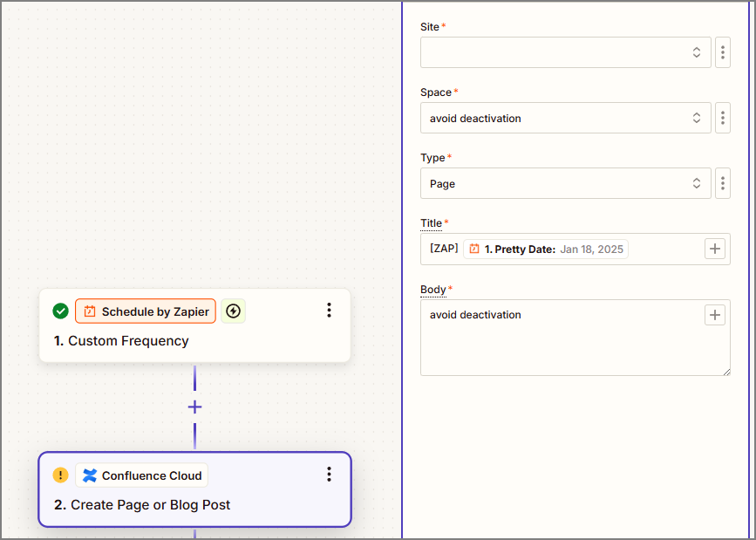Select the Pretty Date pill in Title
756x540 pixels.
(x=545, y=249)
